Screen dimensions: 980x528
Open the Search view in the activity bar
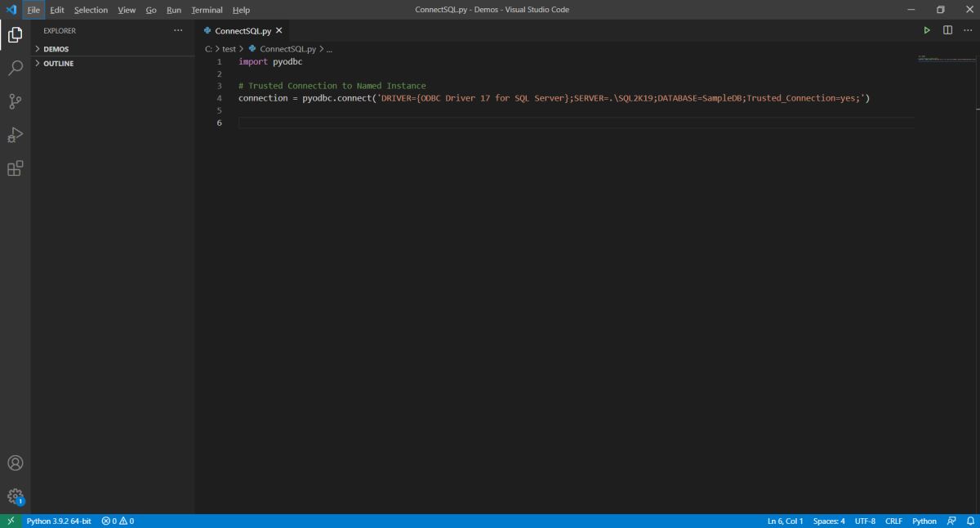(15, 67)
